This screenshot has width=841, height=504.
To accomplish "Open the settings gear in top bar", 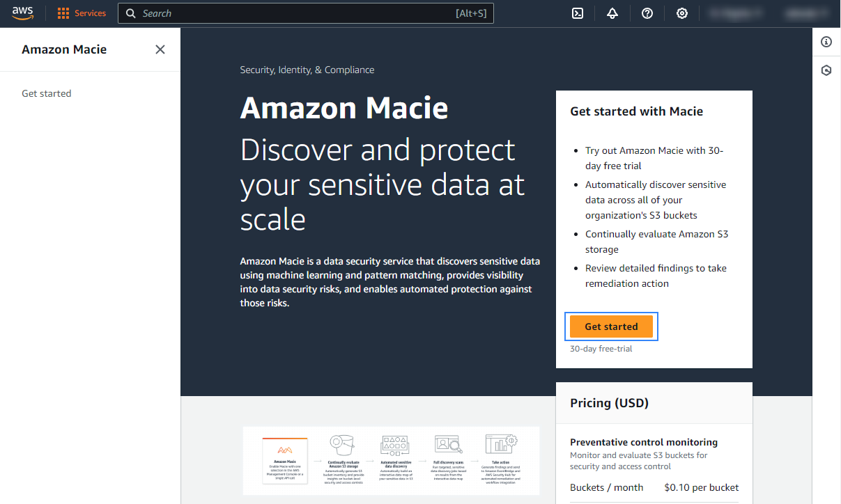I will point(682,13).
